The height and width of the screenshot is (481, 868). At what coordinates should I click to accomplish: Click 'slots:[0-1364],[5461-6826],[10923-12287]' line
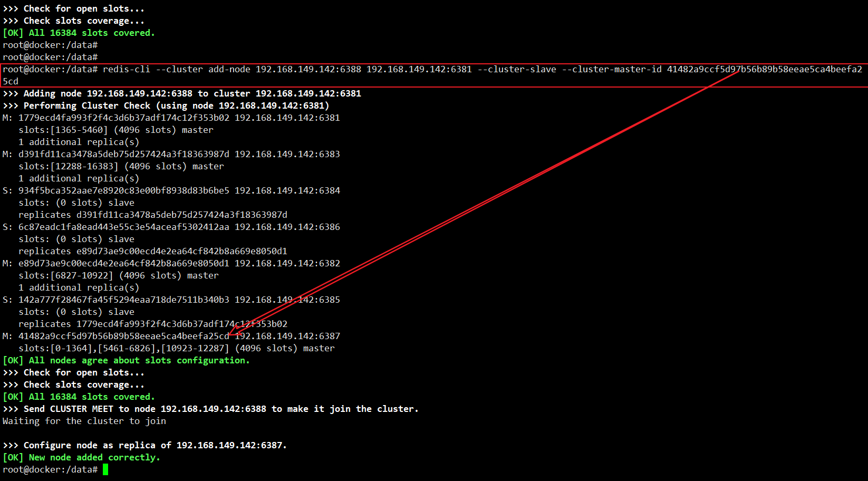point(177,348)
